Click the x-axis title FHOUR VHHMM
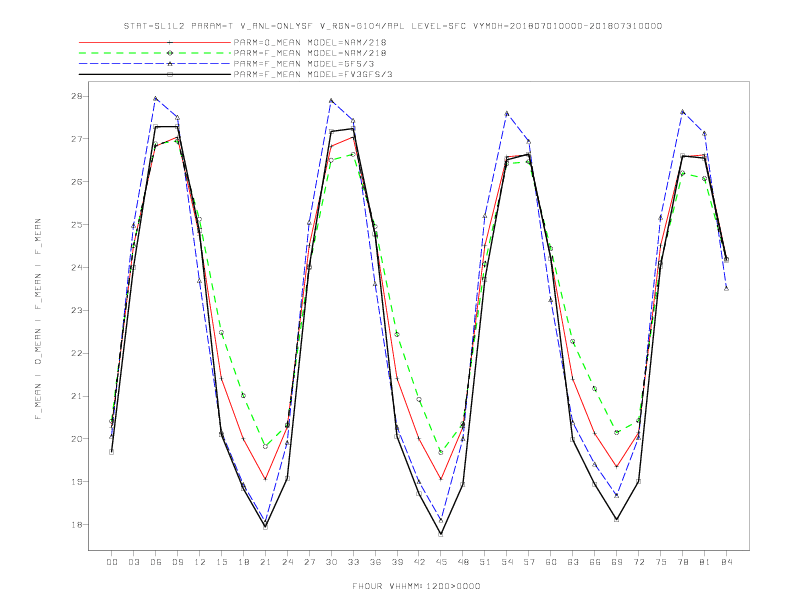Viewport: 792px width, 612px height. click(x=416, y=586)
